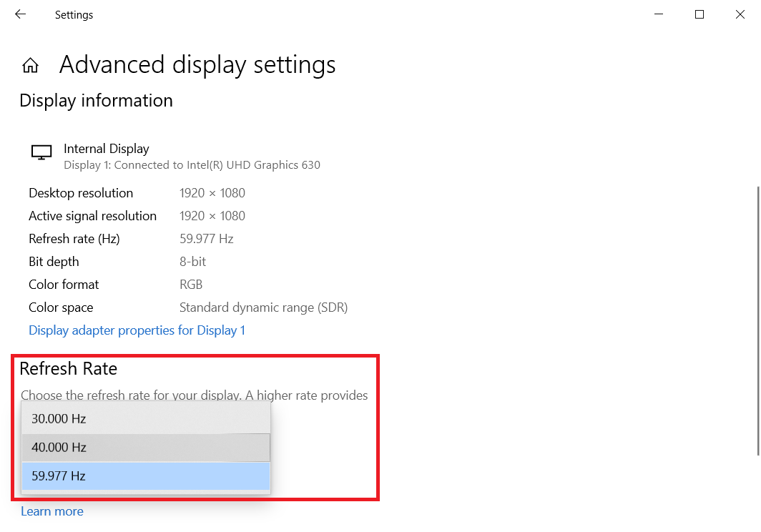Viewport: 761px width, 532px height.
Task: Go to Settings home via house icon
Action: pyautogui.click(x=30, y=66)
